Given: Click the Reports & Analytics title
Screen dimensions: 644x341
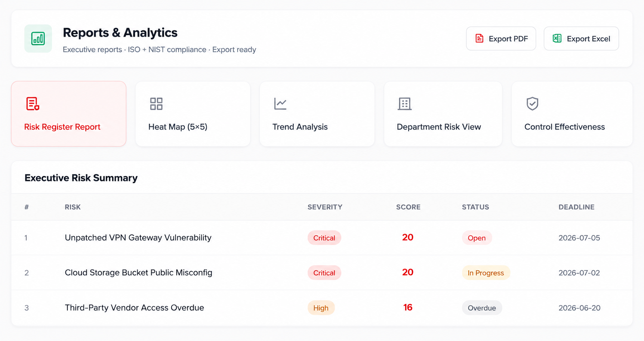Looking at the screenshot, I should click(x=120, y=32).
